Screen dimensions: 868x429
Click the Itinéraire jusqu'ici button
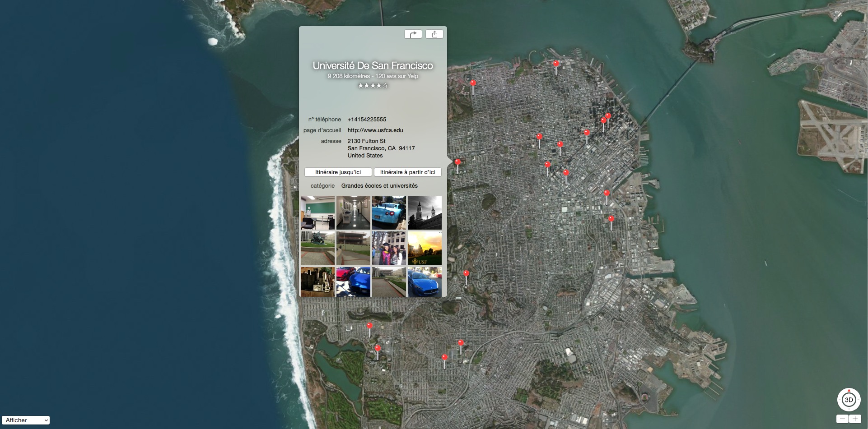(338, 172)
